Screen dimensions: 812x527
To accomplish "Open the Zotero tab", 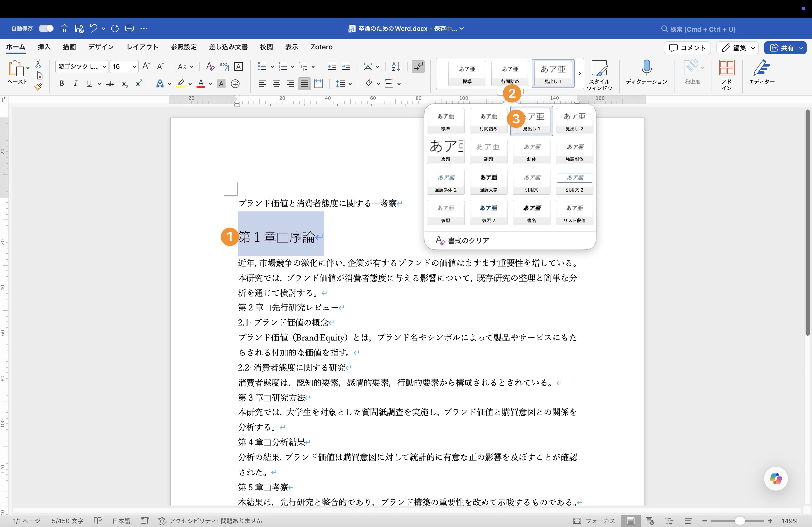I will point(321,47).
